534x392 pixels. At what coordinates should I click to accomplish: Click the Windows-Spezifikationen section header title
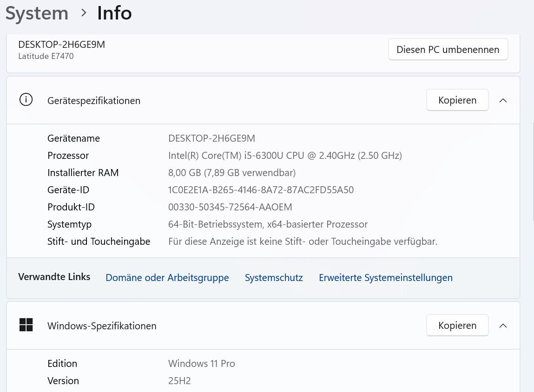102,326
